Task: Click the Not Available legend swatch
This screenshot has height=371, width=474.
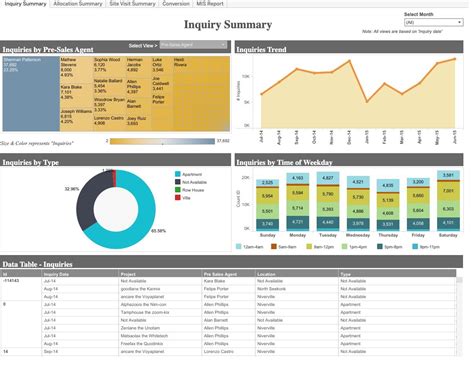Action: point(178,182)
